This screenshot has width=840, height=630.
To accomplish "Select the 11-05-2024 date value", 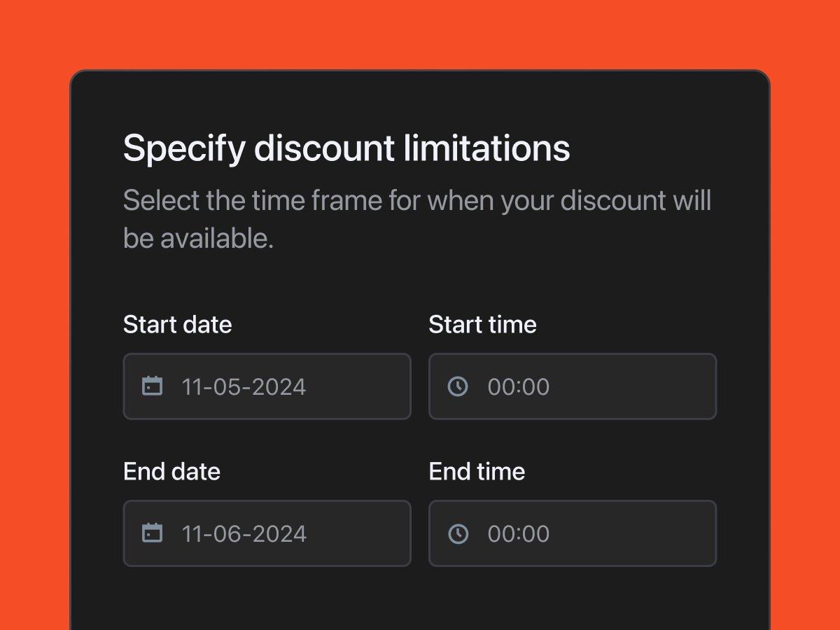I will coord(244,386).
